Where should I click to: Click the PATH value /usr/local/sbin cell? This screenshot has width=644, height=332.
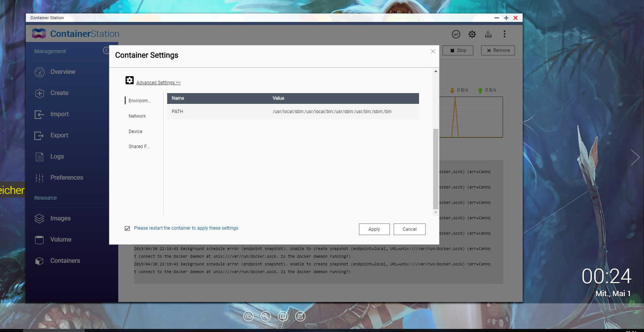pyautogui.click(x=332, y=112)
